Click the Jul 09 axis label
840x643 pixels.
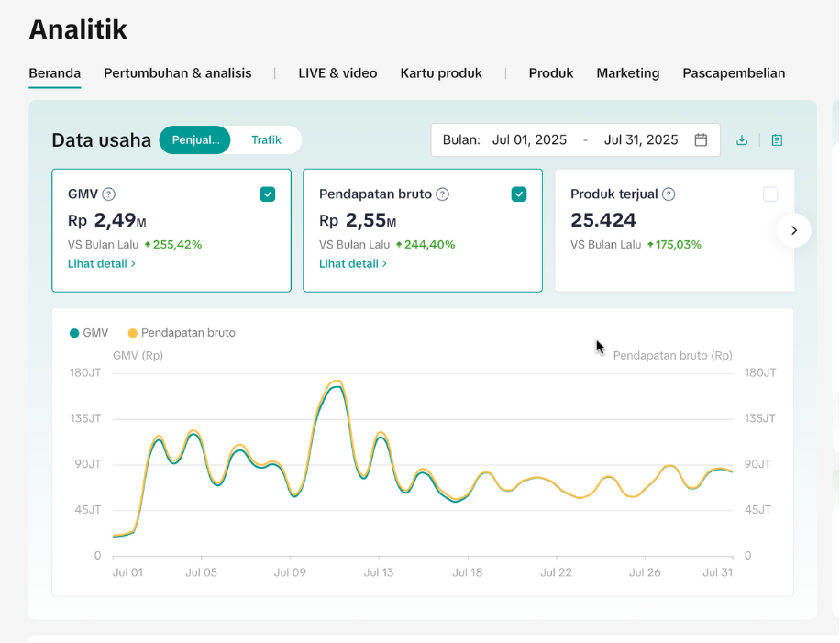(290, 572)
